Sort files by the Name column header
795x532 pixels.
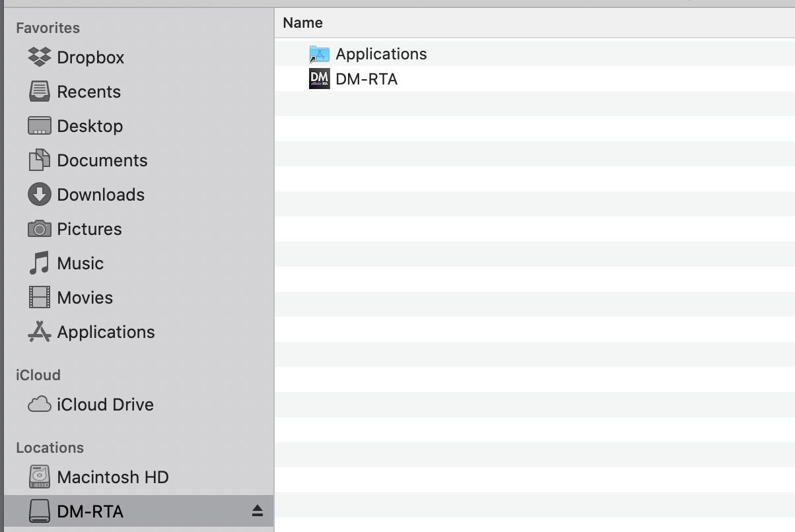pyautogui.click(x=535, y=22)
